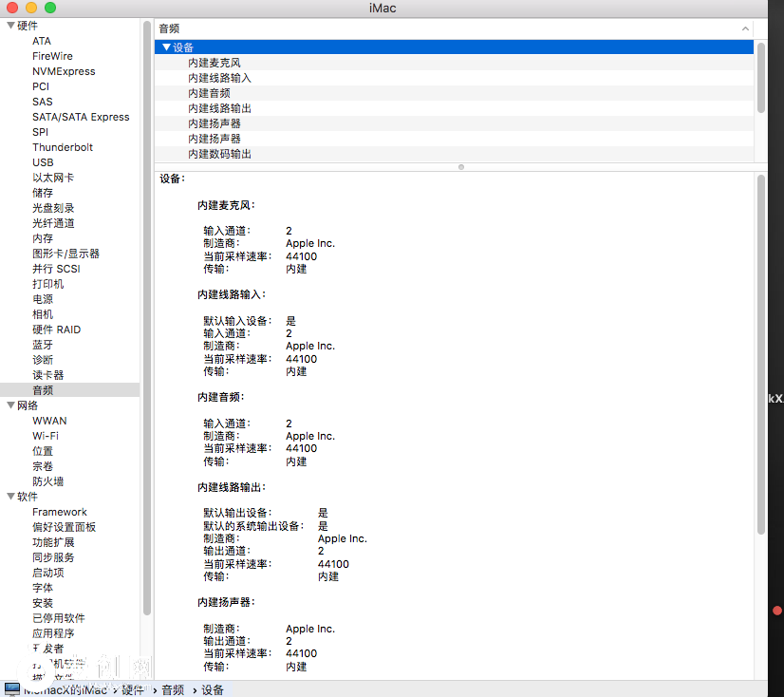
Task: Select 图形卡/显示器 in the sidebar
Action: point(65,254)
